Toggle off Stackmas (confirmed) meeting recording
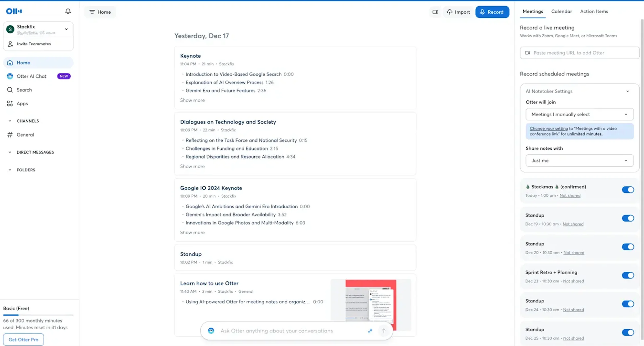This screenshot has width=644, height=346. [628, 190]
